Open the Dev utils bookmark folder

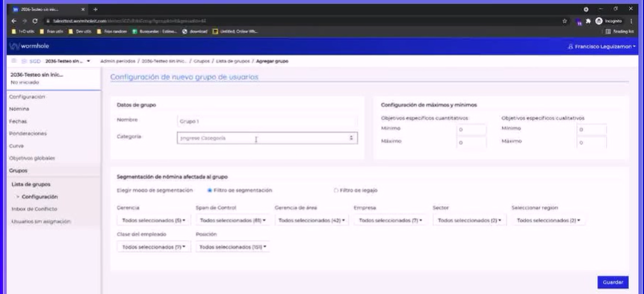(80, 31)
